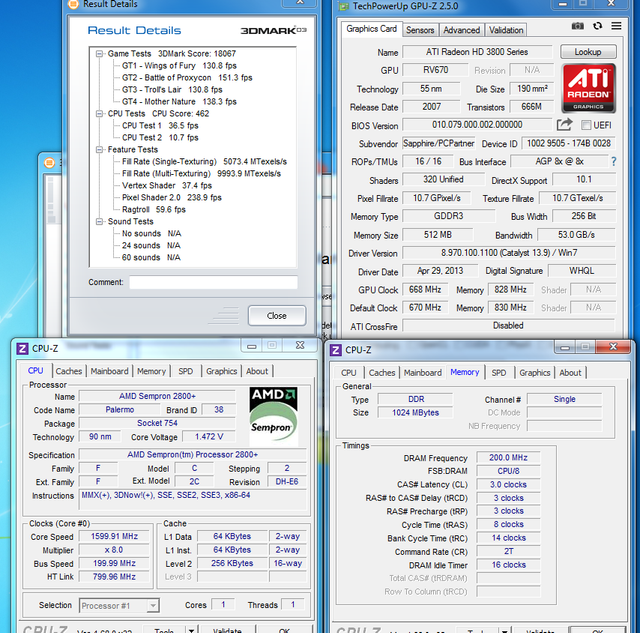Viewport: 640px width, 633px height.
Task: Select Vertex Shader 37.4 fps row
Action: pyautogui.click(x=167, y=186)
